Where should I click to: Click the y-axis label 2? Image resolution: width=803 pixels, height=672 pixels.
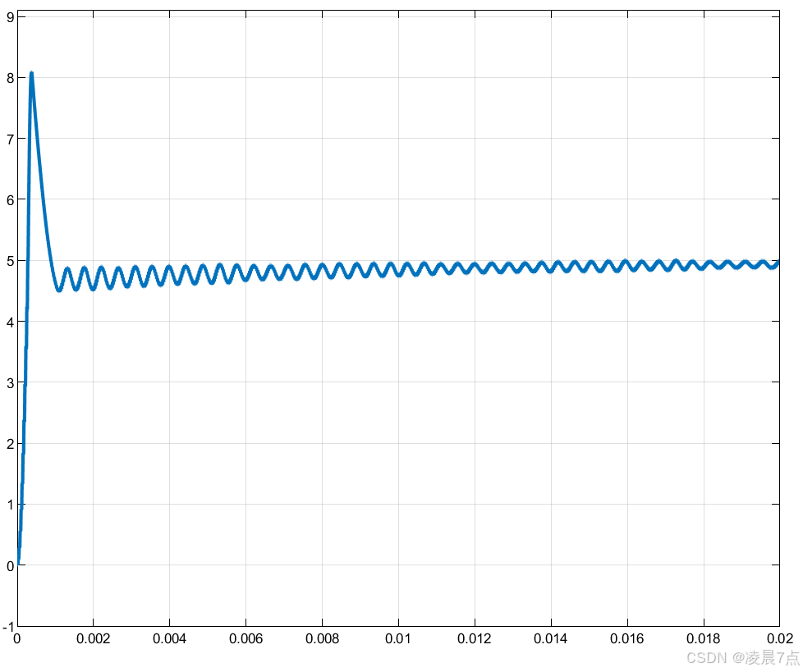click(10, 444)
